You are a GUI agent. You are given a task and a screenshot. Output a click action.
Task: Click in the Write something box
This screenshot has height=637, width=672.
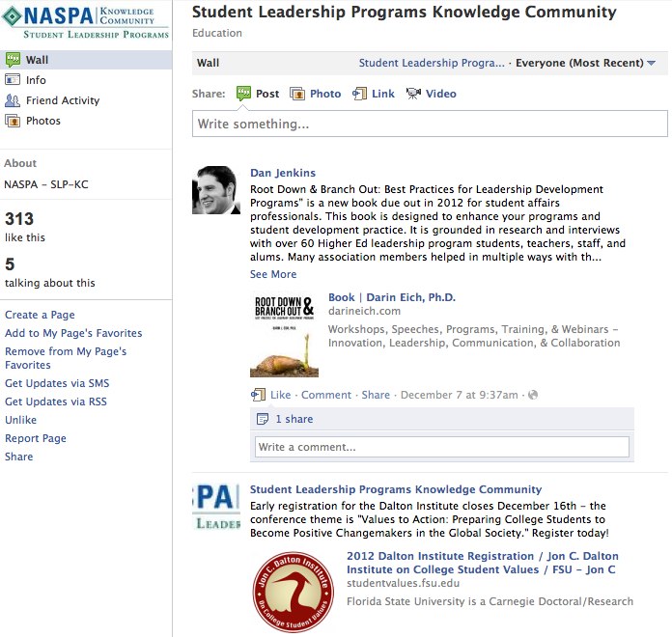tap(430, 124)
